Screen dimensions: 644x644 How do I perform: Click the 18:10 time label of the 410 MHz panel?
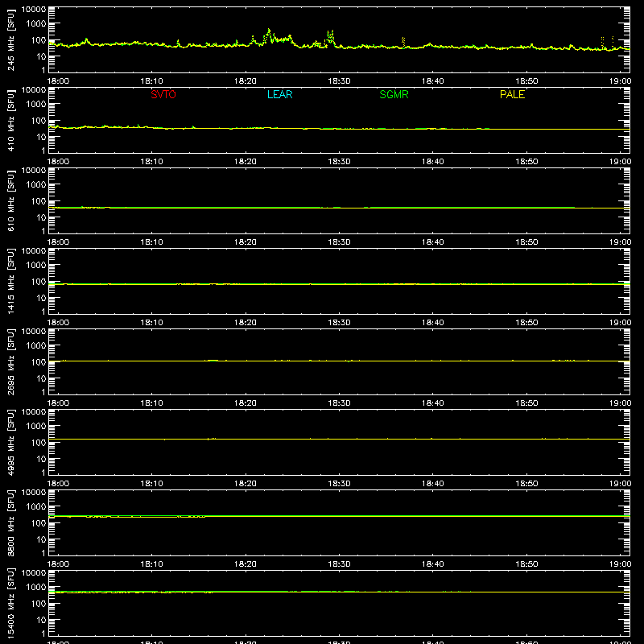point(151,162)
